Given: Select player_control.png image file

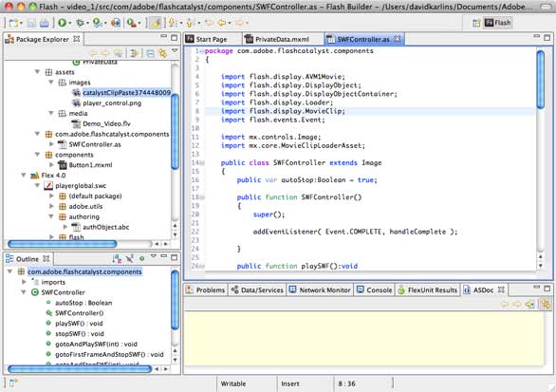Looking at the screenshot, I should pyautogui.click(x=112, y=103).
